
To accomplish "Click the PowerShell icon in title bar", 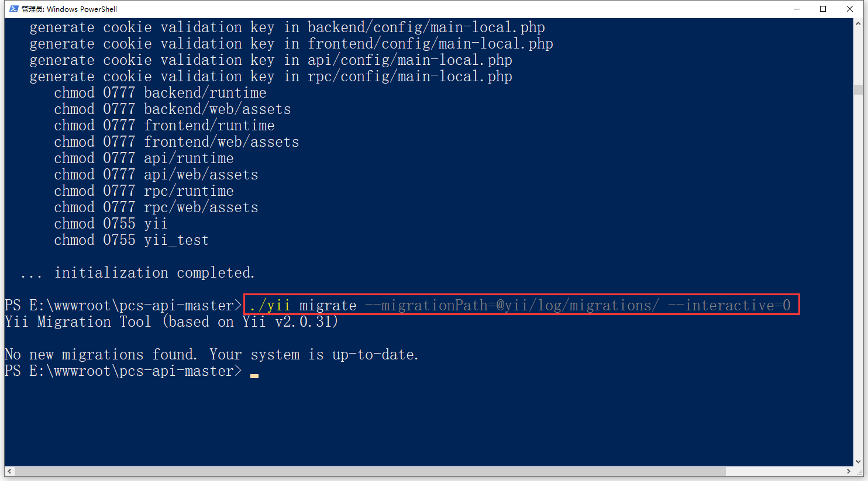I will coord(13,9).
